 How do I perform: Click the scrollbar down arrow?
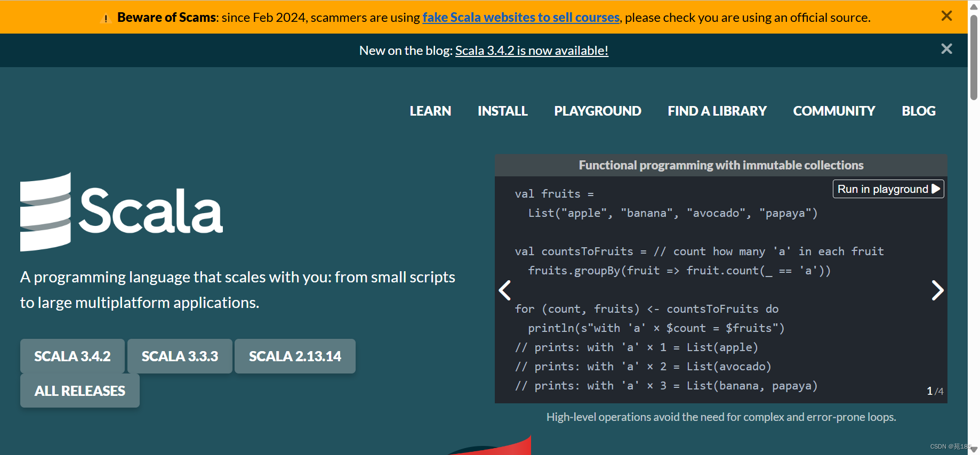point(974,450)
